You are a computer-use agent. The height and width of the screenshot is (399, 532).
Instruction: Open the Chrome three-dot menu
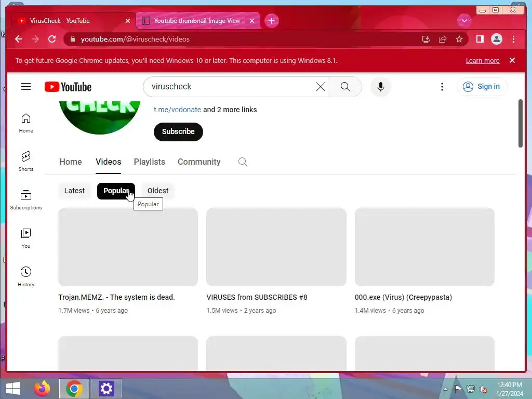point(513,39)
